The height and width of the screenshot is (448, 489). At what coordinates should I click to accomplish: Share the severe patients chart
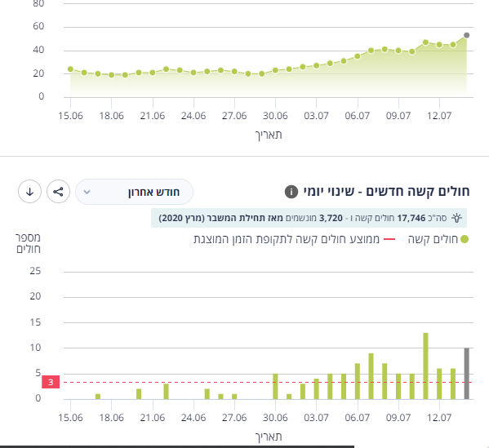coord(58,192)
